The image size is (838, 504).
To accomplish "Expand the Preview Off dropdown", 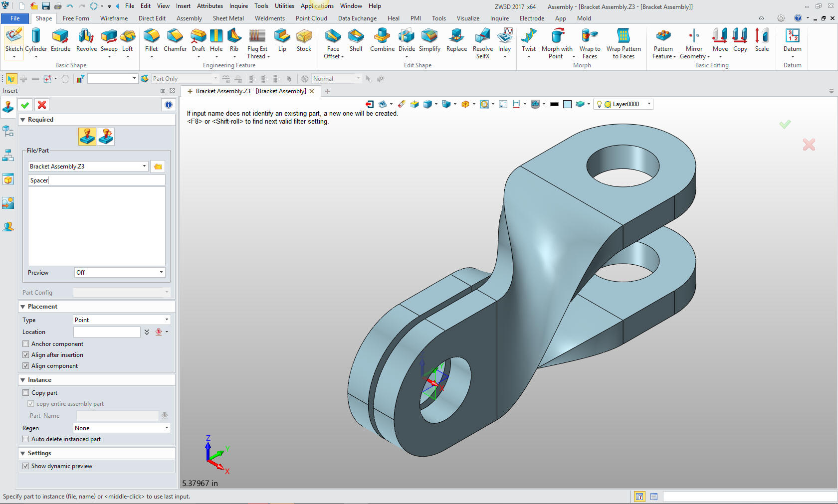I will (x=119, y=273).
